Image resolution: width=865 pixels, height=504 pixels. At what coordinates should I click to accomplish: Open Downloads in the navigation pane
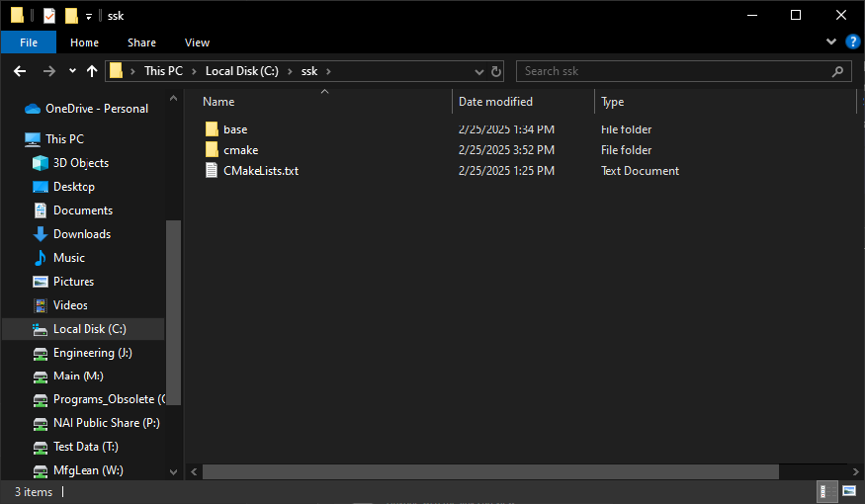coord(82,234)
